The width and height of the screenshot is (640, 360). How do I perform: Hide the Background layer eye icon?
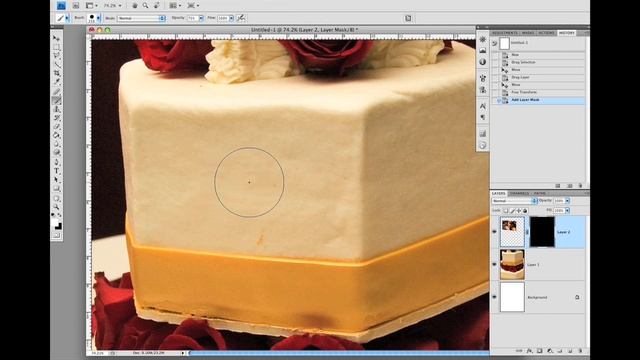pyautogui.click(x=494, y=297)
